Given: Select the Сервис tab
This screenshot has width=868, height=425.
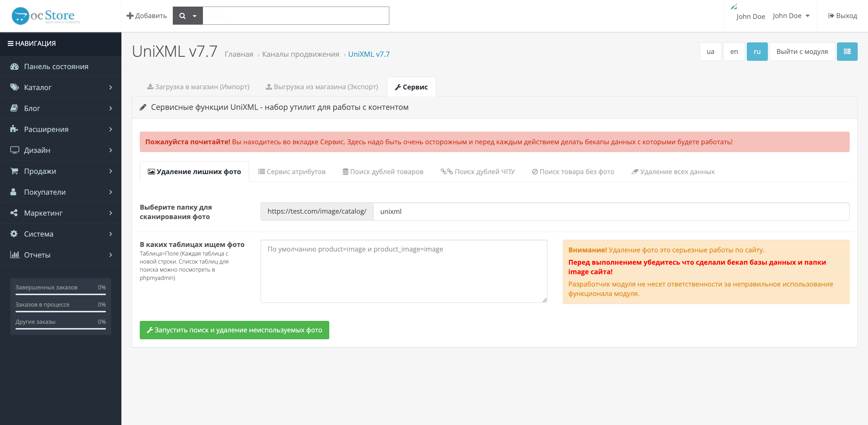Looking at the screenshot, I should click(411, 87).
